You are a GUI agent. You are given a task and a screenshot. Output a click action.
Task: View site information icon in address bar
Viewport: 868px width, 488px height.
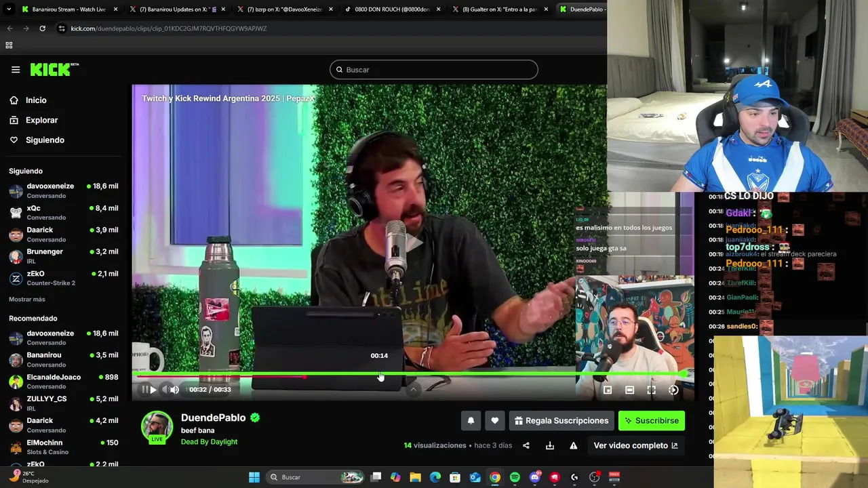pos(62,28)
